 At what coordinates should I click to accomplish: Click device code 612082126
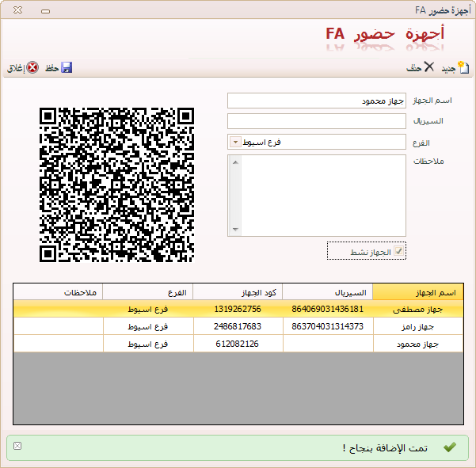click(237, 344)
